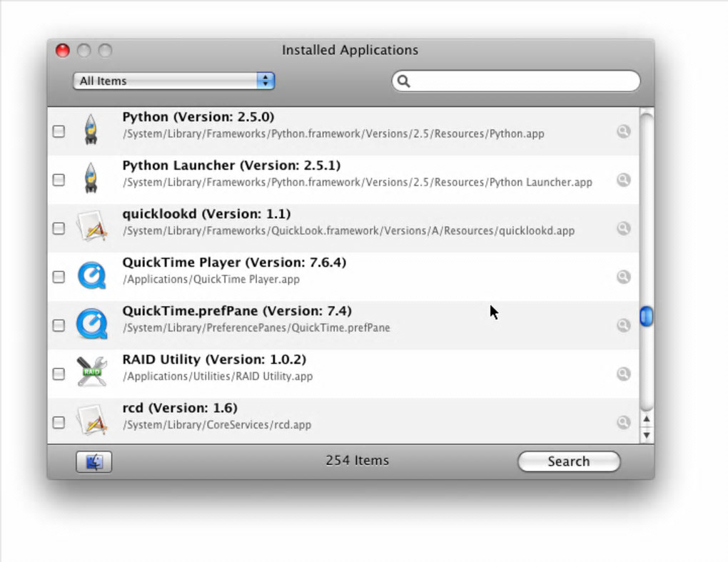Viewport: 728px width, 562px height.
Task: Reveal QuickTime.prefPane with its magnifier icon
Action: click(624, 325)
